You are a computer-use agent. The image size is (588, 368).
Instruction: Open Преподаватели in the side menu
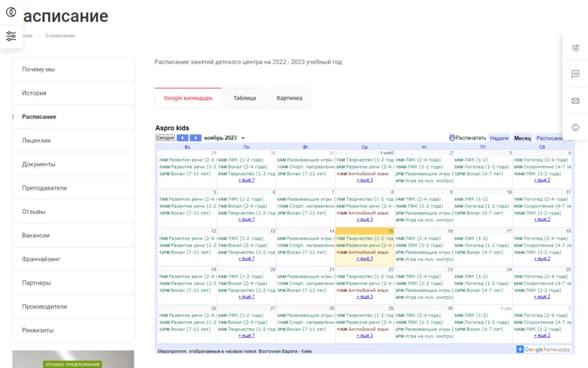[x=73, y=188]
